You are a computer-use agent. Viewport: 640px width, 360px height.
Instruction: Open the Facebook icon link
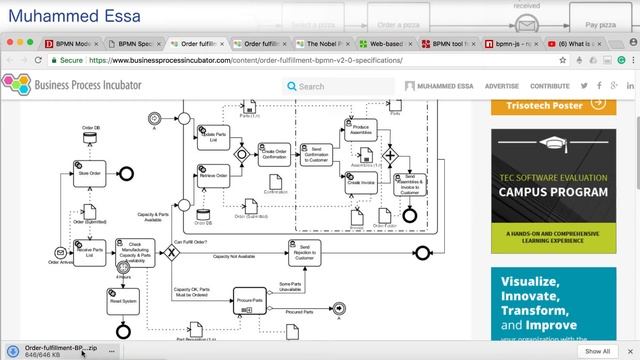pyautogui.click(x=599, y=86)
